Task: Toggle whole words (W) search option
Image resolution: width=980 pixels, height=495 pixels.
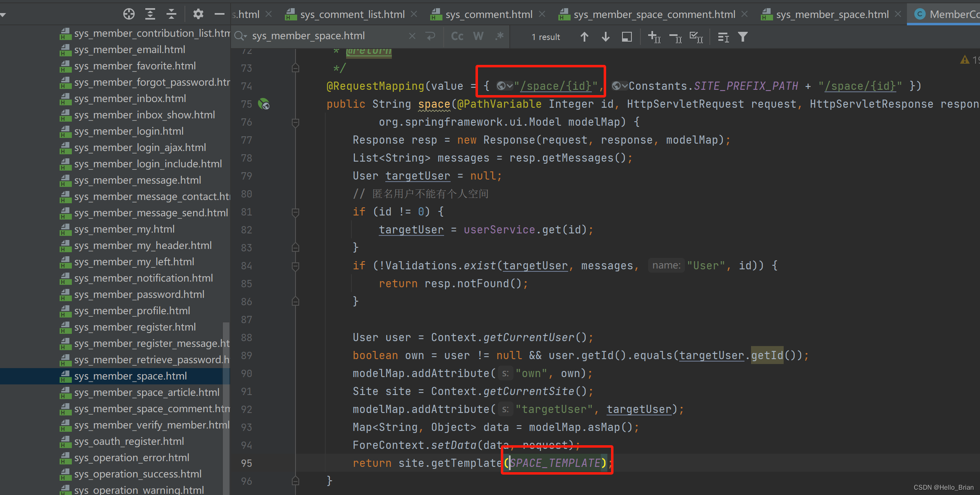Action: pyautogui.click(x=478, y=36)
